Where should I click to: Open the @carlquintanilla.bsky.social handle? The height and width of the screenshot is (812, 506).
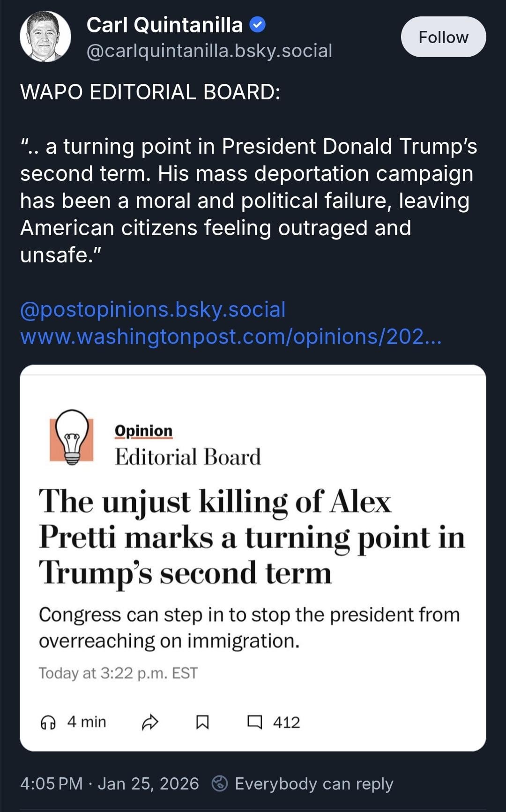coord(209,51)
